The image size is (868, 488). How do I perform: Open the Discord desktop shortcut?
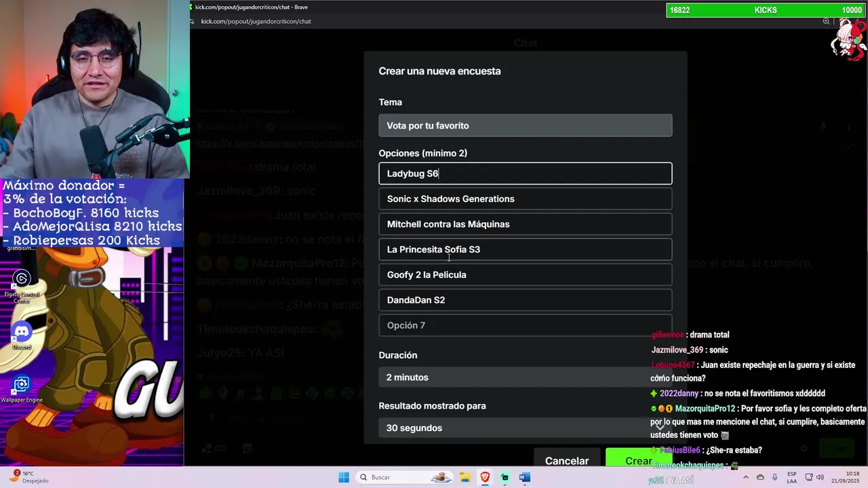pyautogui.click(x=22, y=336)
